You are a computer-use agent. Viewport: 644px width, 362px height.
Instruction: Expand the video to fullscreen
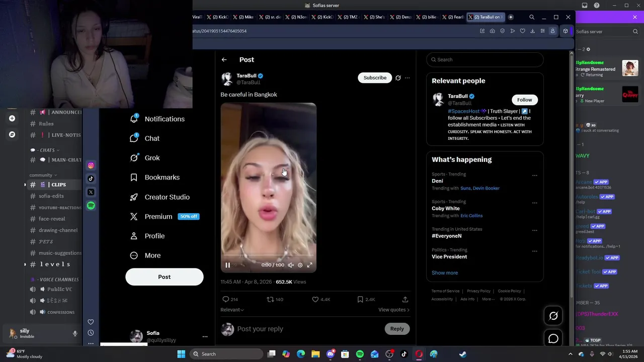point(309,265)
